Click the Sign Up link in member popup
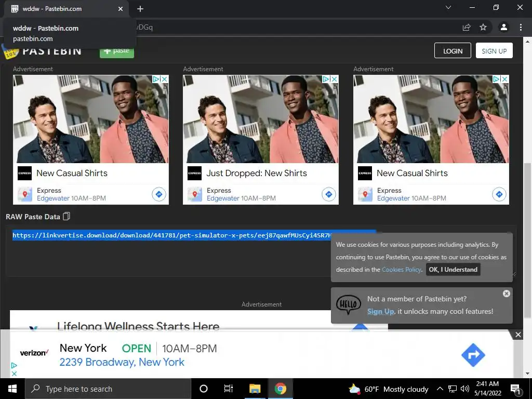532x399 pixels. (380, 311)
